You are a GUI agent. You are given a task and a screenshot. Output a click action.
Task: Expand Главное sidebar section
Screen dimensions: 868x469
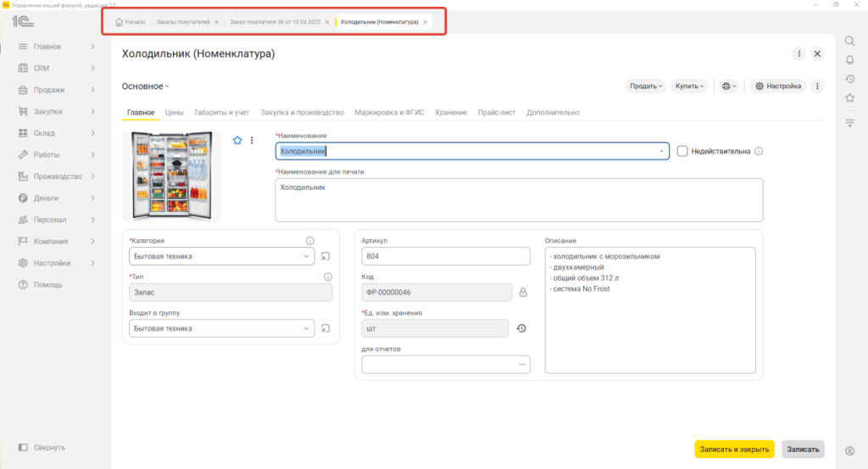tap(57, 47)
